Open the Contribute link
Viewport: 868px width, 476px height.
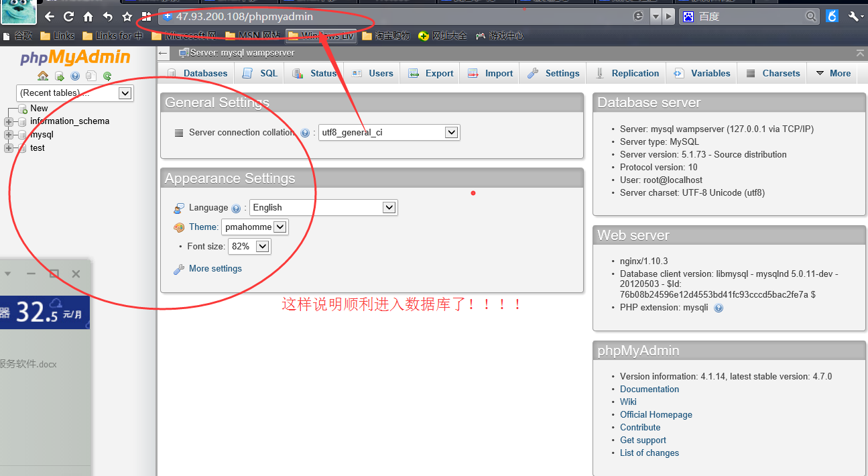pos(640,428)
